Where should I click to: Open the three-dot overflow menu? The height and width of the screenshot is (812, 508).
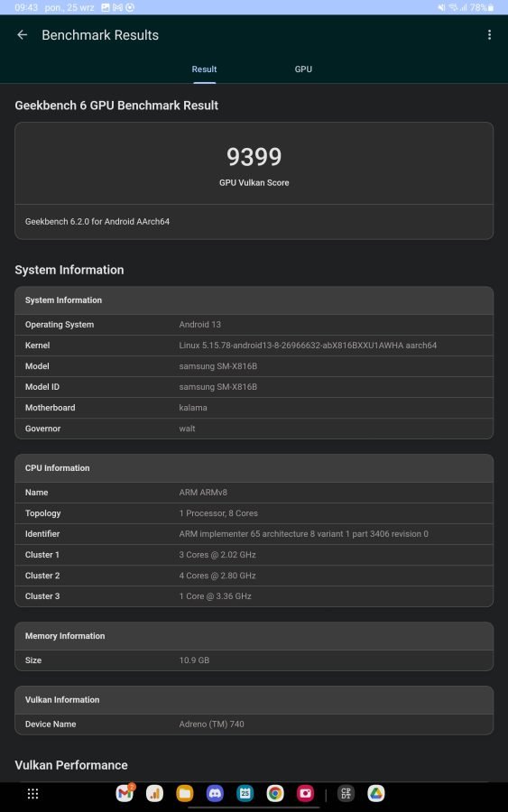[x=489, y=34]
